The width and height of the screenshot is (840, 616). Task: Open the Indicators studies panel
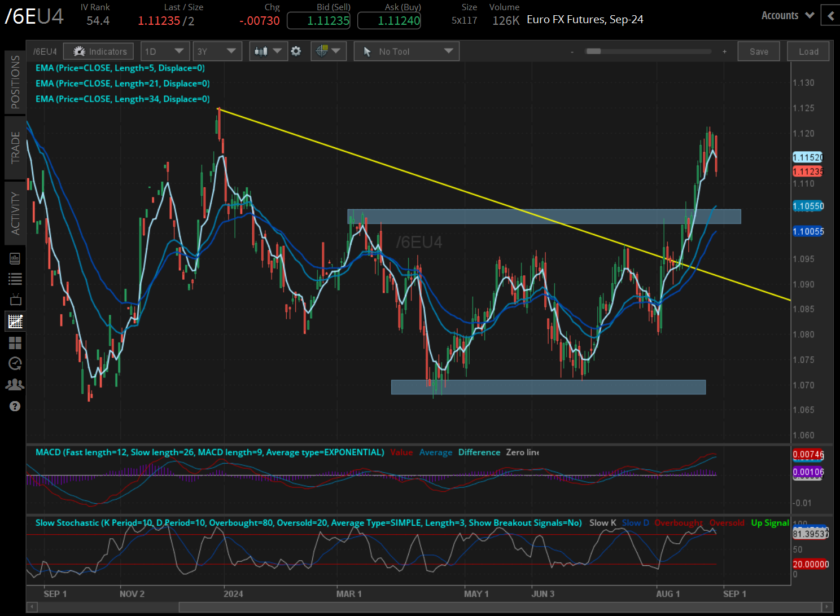99,51
